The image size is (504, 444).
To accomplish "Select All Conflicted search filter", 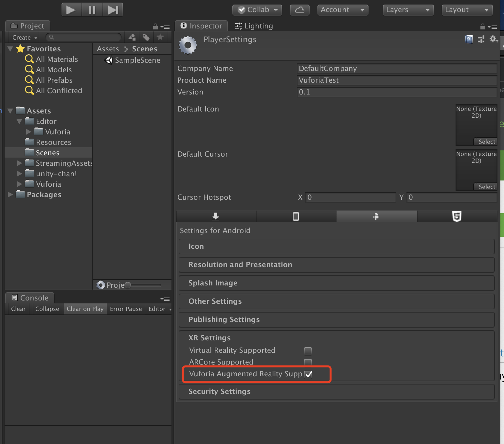I will [59, 91].
